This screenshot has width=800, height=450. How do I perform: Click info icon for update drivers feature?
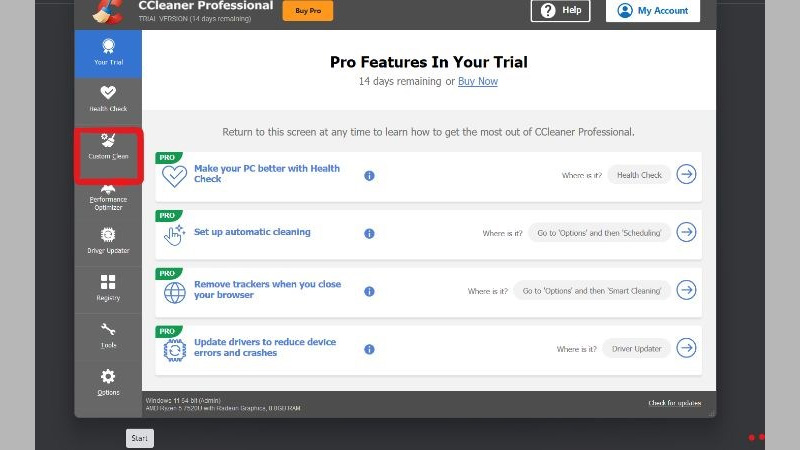[x=369, y=349]
